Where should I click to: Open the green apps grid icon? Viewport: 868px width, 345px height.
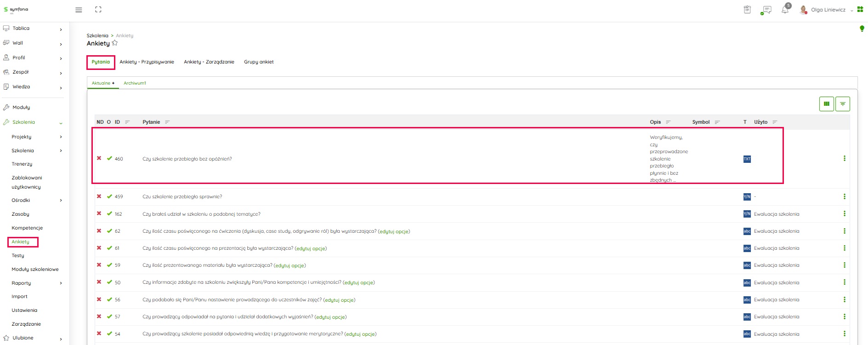(x=860, y=10)
